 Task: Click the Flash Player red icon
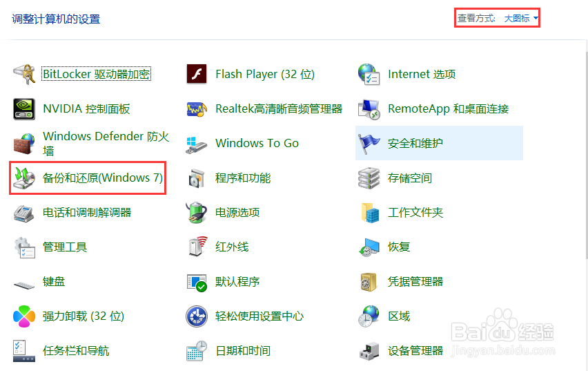click(x=197, y=74)
